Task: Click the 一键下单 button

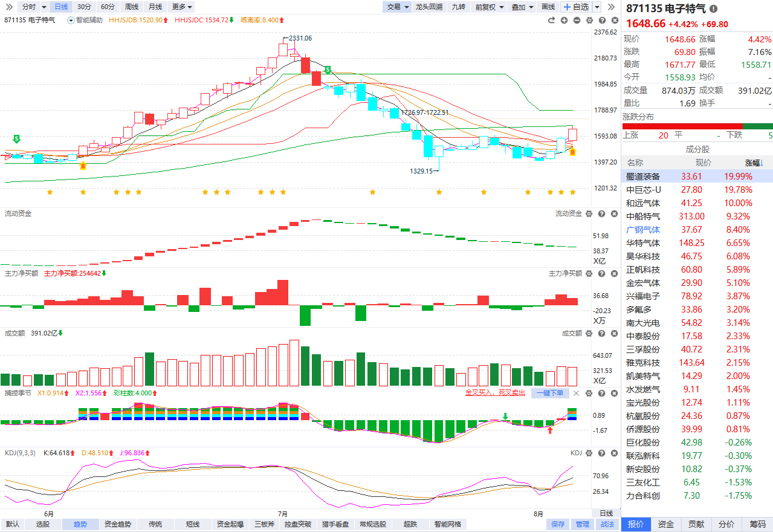Action: click(550, 393)
